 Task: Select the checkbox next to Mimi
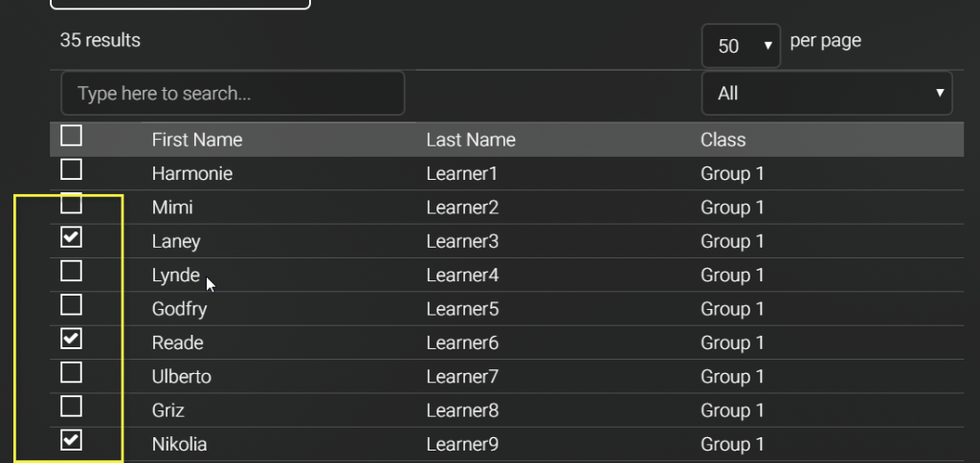pyautogui.click(x=71, y=203)
